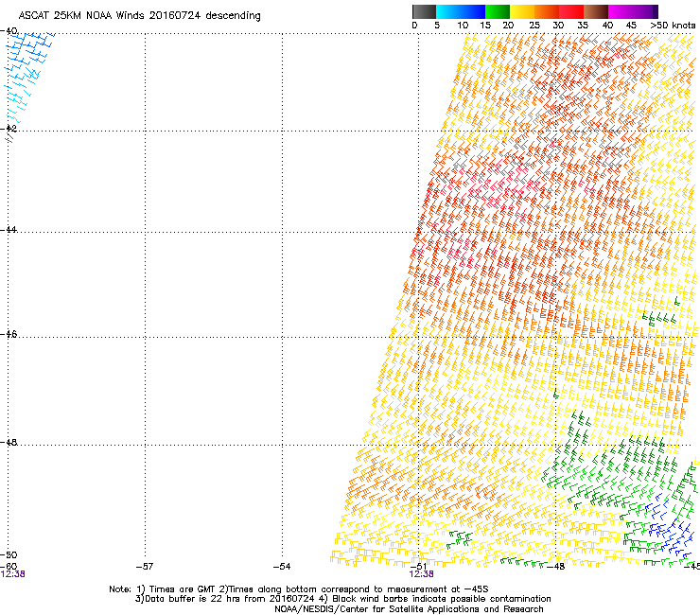Click the '45' legend scale label
The width and height of the screenshot is (700, 615).
coord(631,26)
